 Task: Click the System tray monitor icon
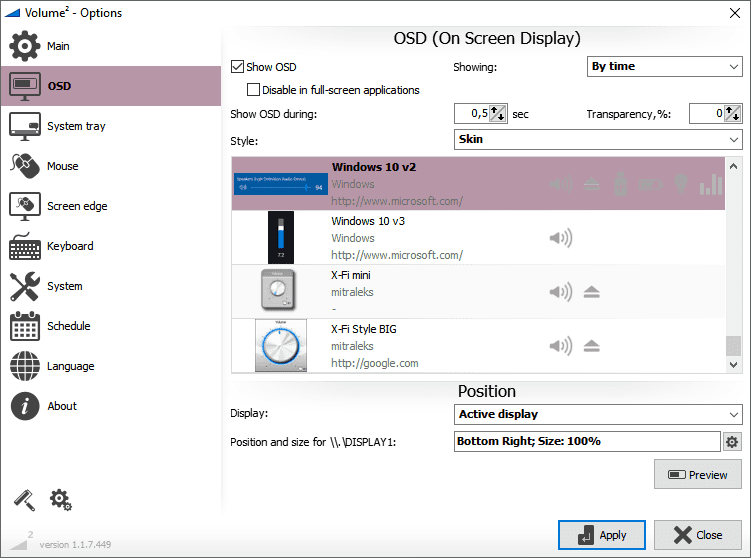pos(24,126)
